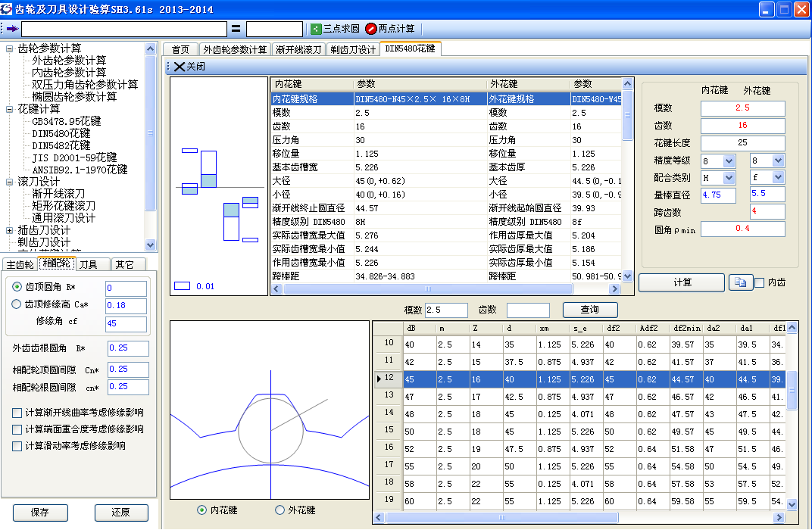Expand the 插齿刀设计 tree node
812x530 pixels.
tap(9, 230)
